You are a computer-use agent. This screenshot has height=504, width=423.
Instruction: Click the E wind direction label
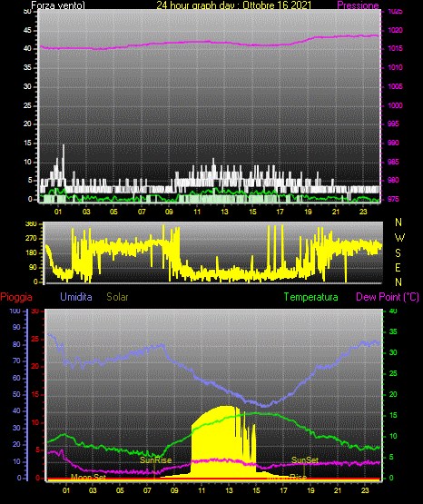[x=398, y=267]
